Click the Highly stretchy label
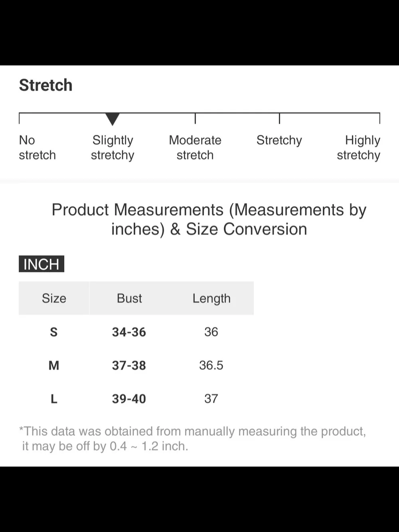The image size is (399, 532). [359, 147]
